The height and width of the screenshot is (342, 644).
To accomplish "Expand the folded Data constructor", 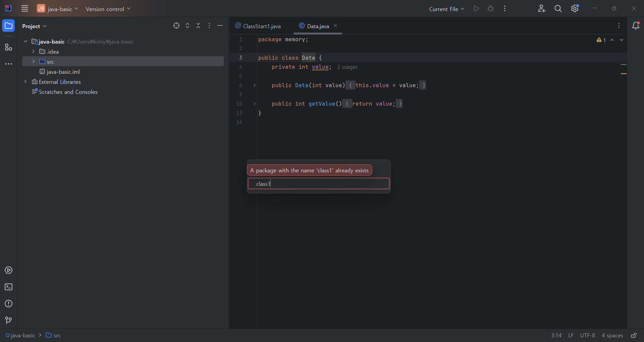I will tap(255, 85).
